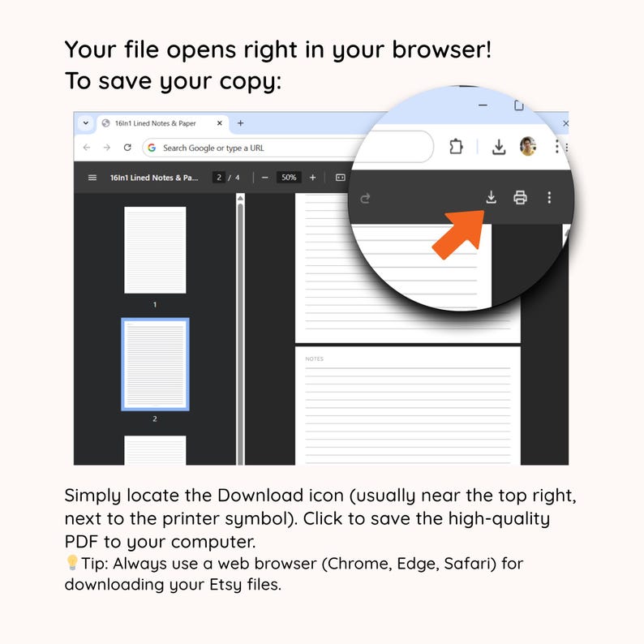Click the PDF download icon beside the printer
644x644 pixels.
491,198
